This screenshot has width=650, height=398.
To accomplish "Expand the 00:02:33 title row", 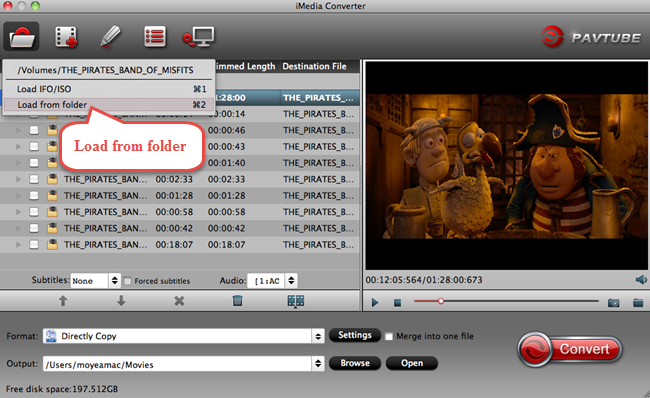I will pyautogui.click(x=18, y=179).
